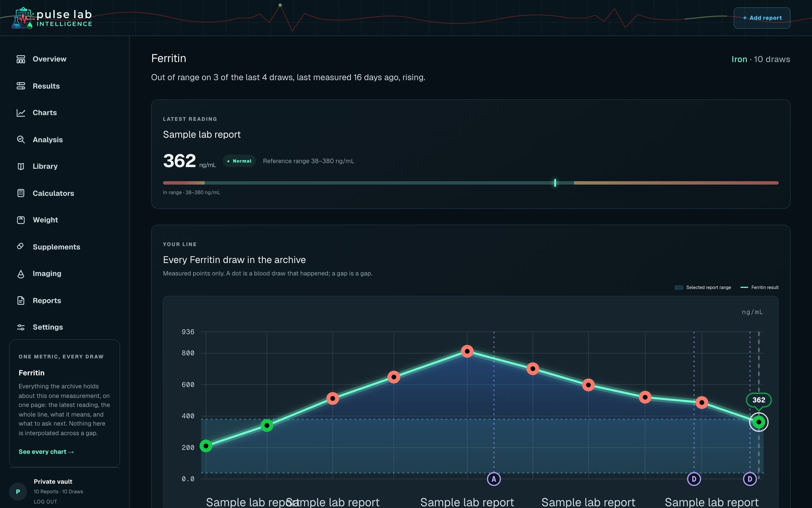
Task: Click the Add report button
Action: tap(762, 18)
